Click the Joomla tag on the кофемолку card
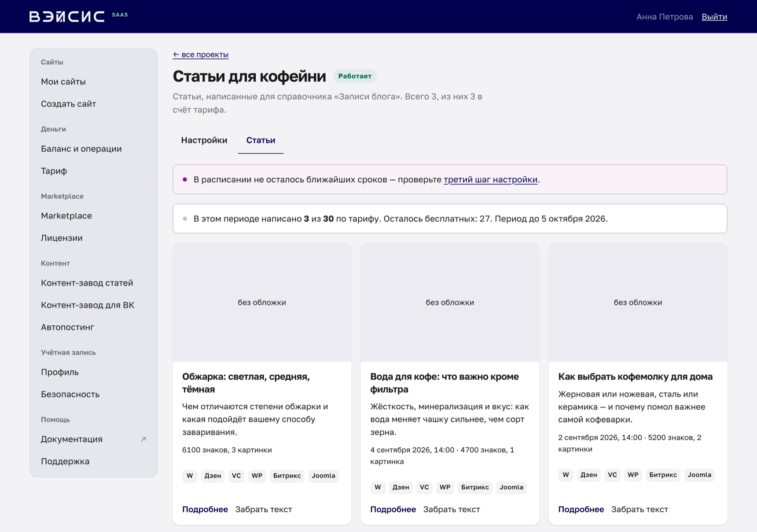Viewport: 757px width, 532px height. (699, 475)
